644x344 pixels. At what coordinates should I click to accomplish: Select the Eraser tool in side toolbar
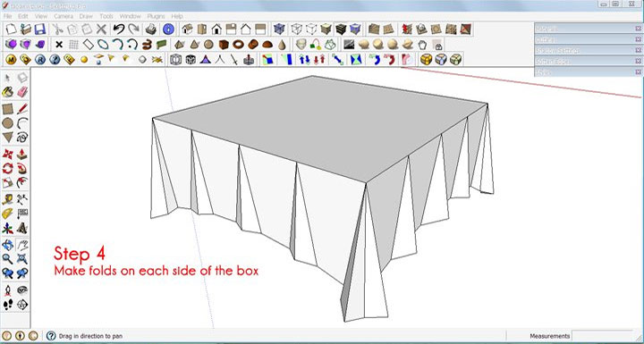point(22,91)
